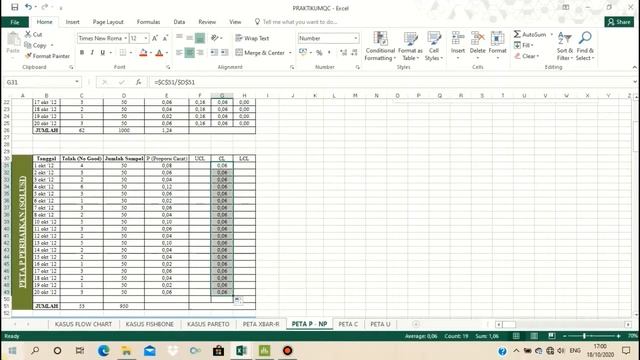
Task: Increase the cell indent
Action: (224, 53)
